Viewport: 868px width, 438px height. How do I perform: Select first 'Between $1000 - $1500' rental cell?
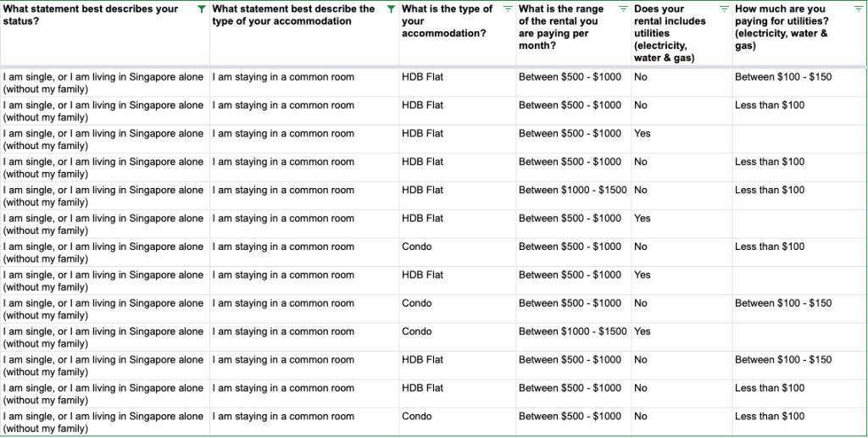[574, 196]
